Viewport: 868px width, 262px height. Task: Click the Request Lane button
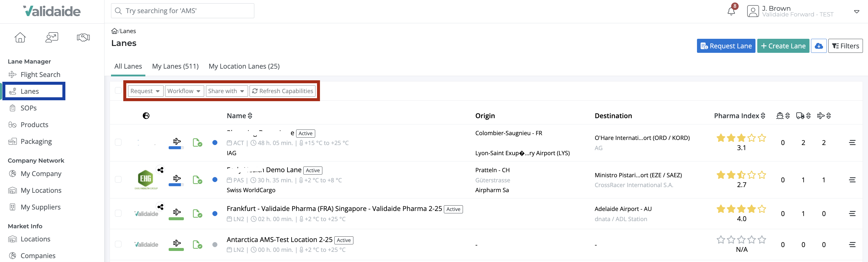click(x=726, y=46)
